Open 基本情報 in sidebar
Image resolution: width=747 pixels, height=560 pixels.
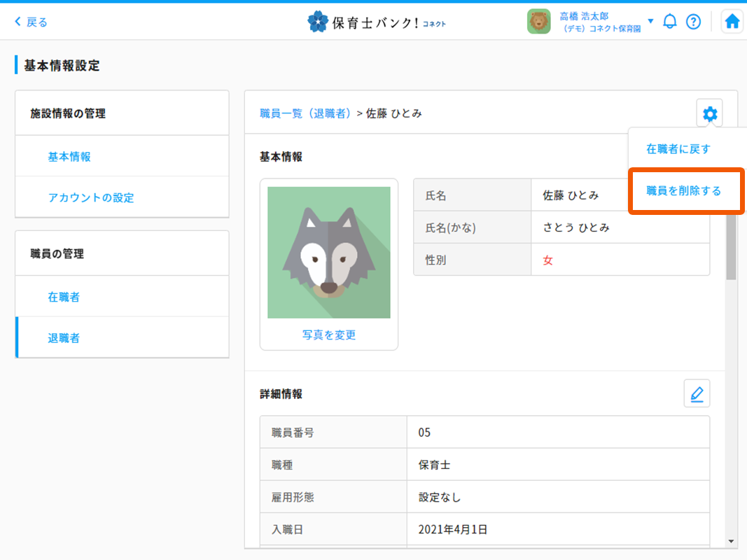[69, 157]
